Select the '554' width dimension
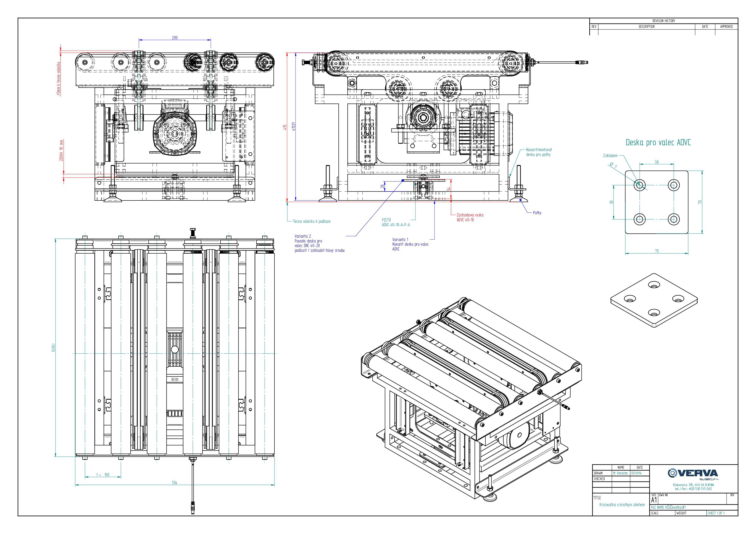 pos(174,483)
